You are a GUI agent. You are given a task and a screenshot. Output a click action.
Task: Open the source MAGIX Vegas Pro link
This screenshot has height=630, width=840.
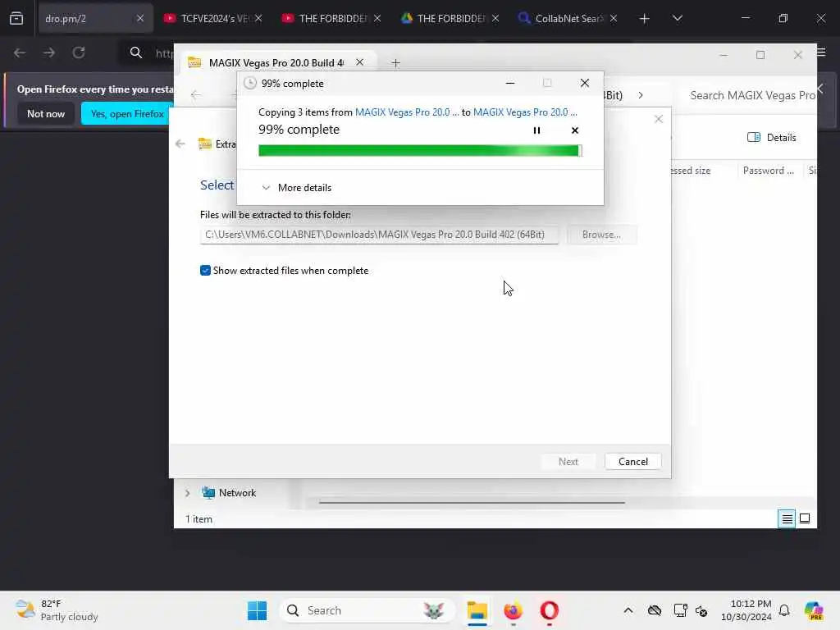click(407, 112)
